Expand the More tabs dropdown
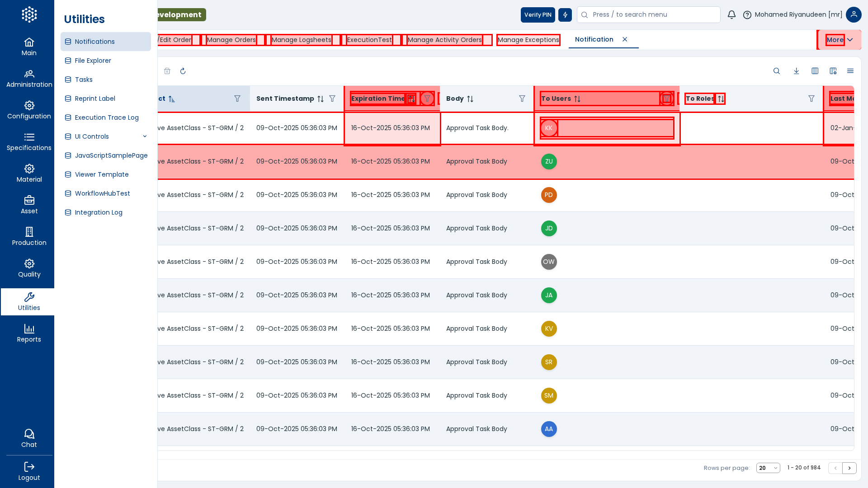Screen dimensions: 868x488 click(839, 40)
